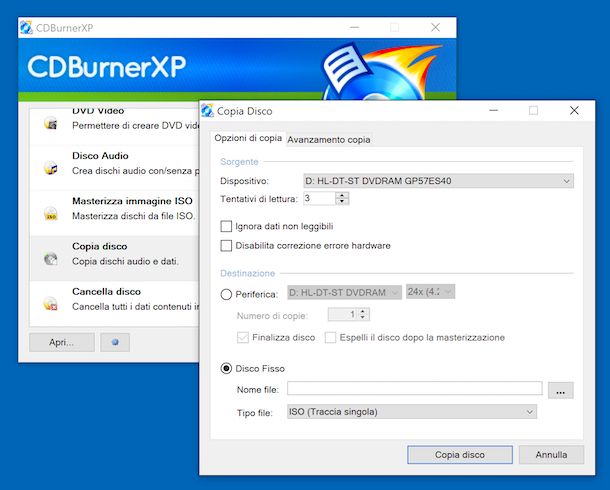Switch to the Opzioni di copia tab
The height and width of the screenshot is (490, 610).
248,138
